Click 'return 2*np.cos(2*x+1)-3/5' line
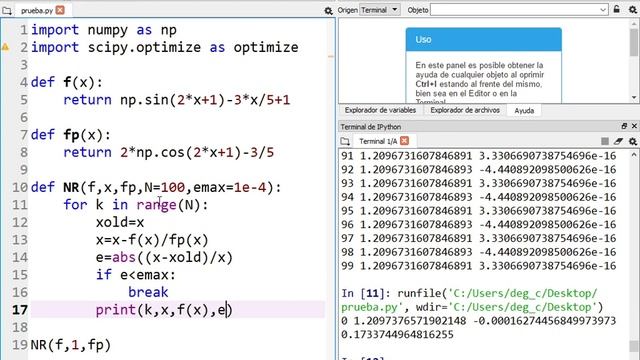This screenshot has width=640, height=360. click(x=169, y=152)
